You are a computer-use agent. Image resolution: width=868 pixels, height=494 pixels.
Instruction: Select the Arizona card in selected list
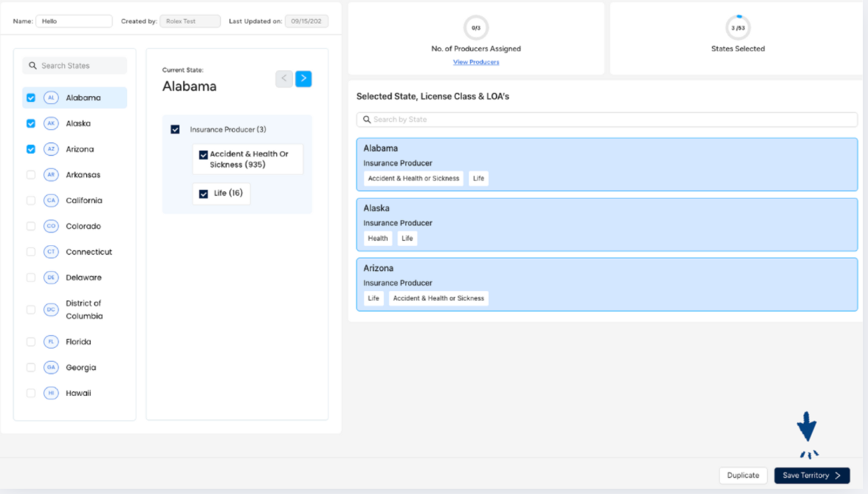[606, 284]
